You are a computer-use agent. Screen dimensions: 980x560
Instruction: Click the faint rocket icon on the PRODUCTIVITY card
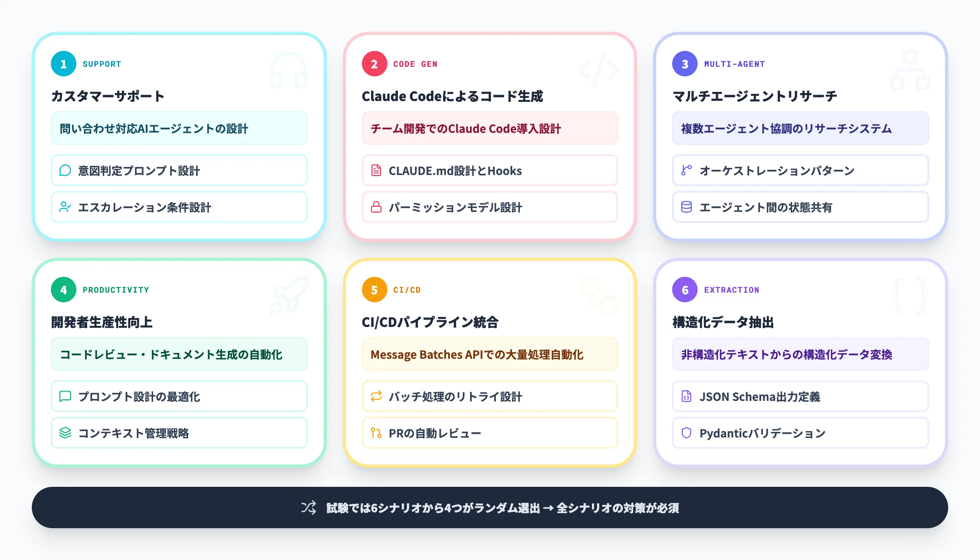(x=289, y=296)
